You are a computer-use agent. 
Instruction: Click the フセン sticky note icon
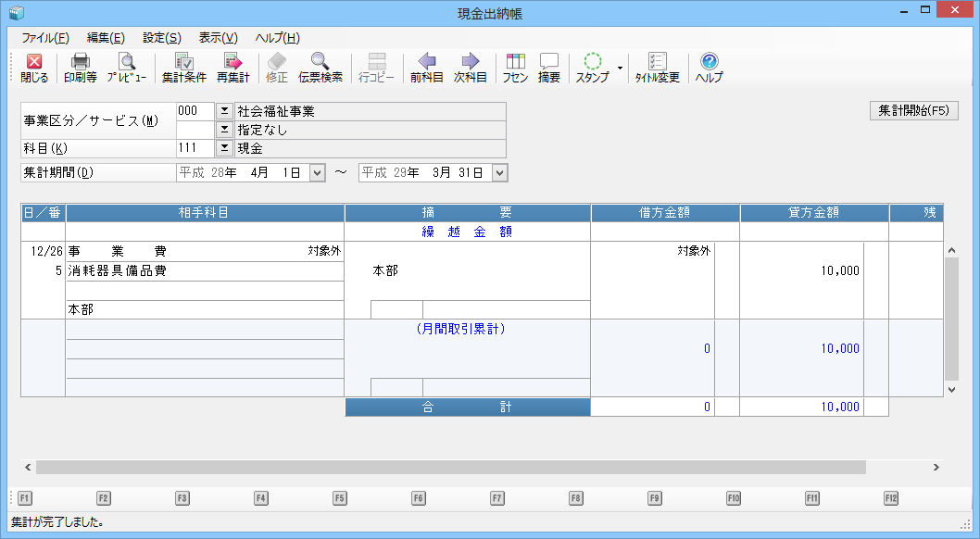pyautogui.click(x=515, y=68)
